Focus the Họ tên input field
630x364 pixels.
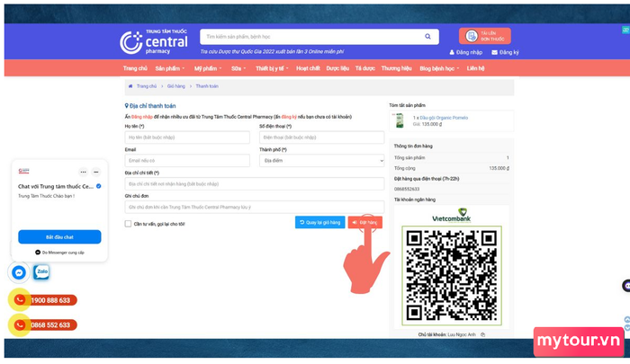tap(187, 138)
